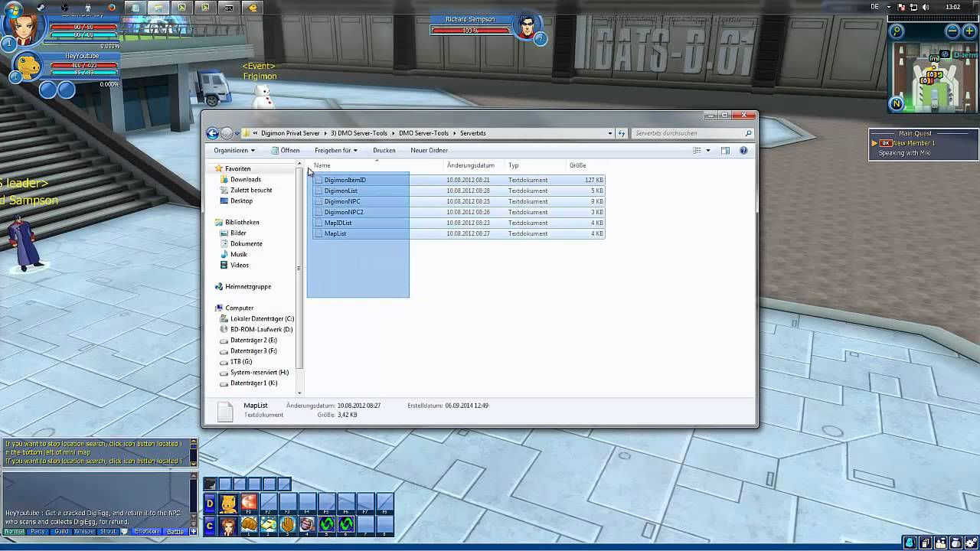Click the Battle chat button
The image size is (980, 551).
coord(175,531)
